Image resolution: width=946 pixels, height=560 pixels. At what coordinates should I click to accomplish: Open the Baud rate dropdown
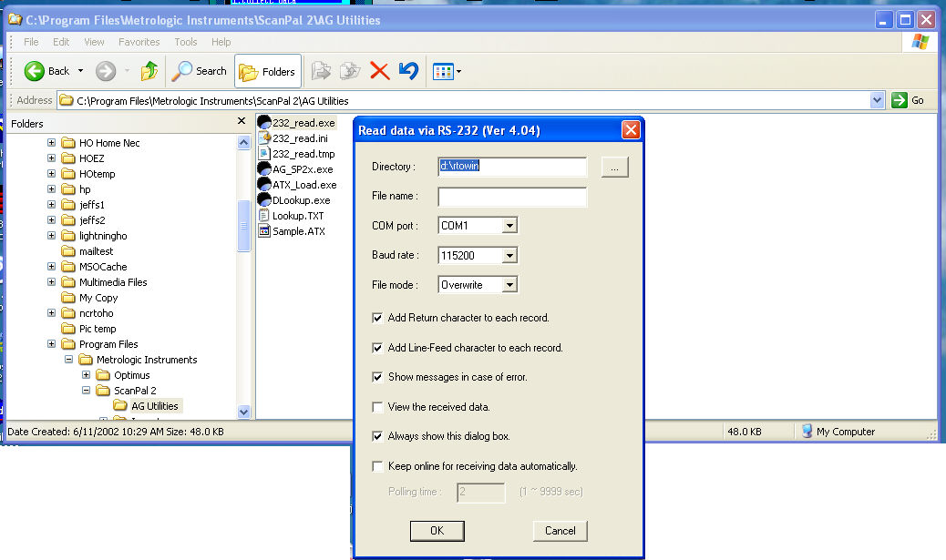[x=509, y=256]
